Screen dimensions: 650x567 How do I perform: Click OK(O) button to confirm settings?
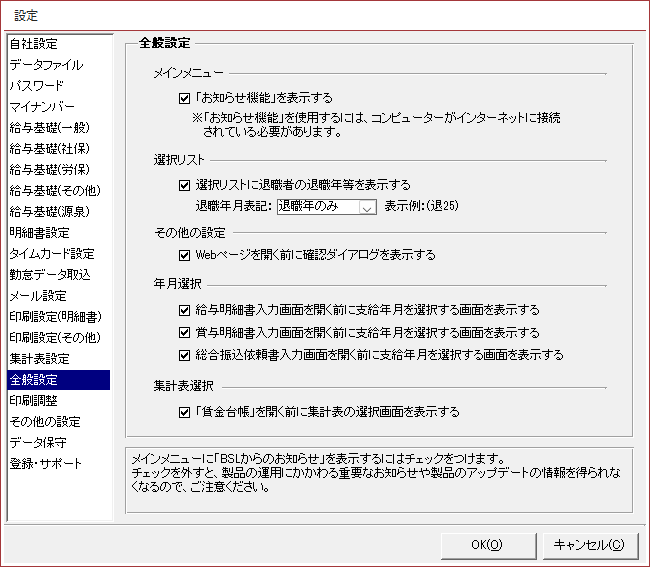coord(486,544)
